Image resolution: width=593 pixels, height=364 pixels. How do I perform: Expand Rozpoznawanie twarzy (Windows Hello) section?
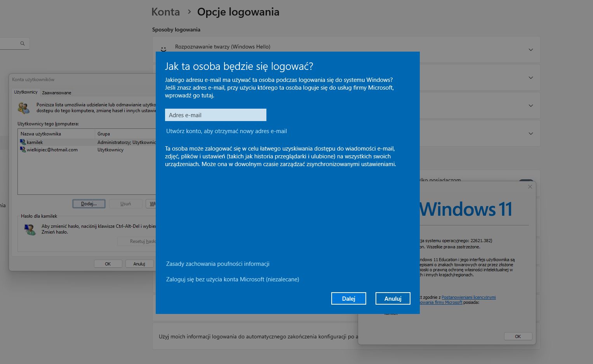tap(531, 50)
